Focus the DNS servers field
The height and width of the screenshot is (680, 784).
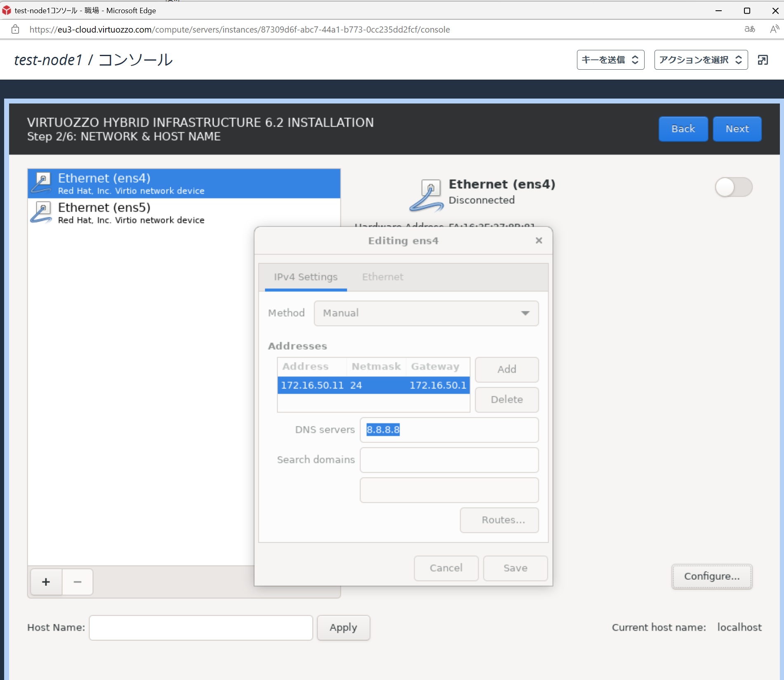449,430
